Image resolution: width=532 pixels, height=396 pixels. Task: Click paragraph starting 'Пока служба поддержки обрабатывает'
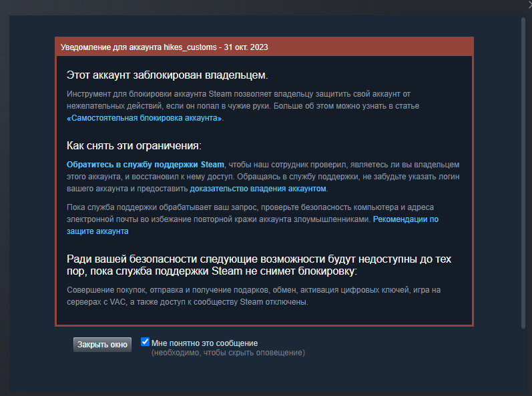click(252, 219)
